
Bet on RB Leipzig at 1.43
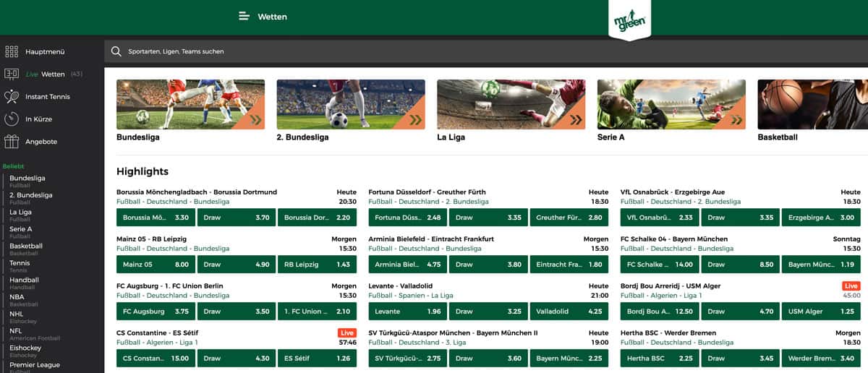317,264
